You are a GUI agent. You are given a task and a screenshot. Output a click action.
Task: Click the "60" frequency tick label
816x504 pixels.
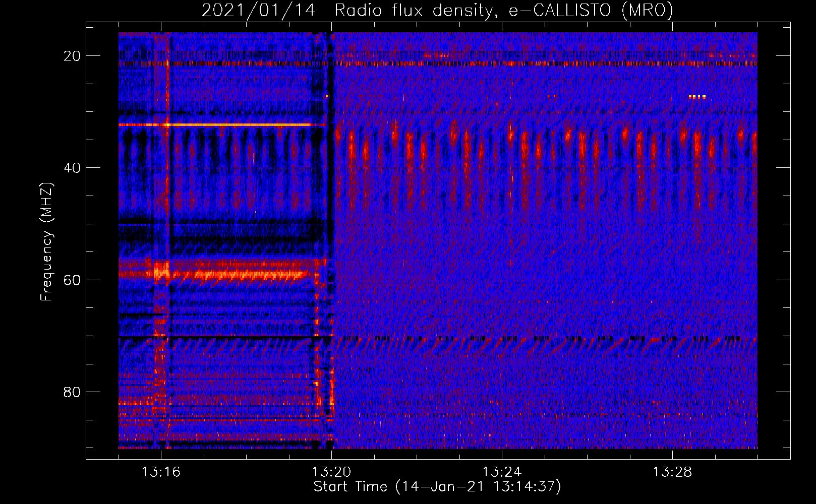(x=73, y=280)
